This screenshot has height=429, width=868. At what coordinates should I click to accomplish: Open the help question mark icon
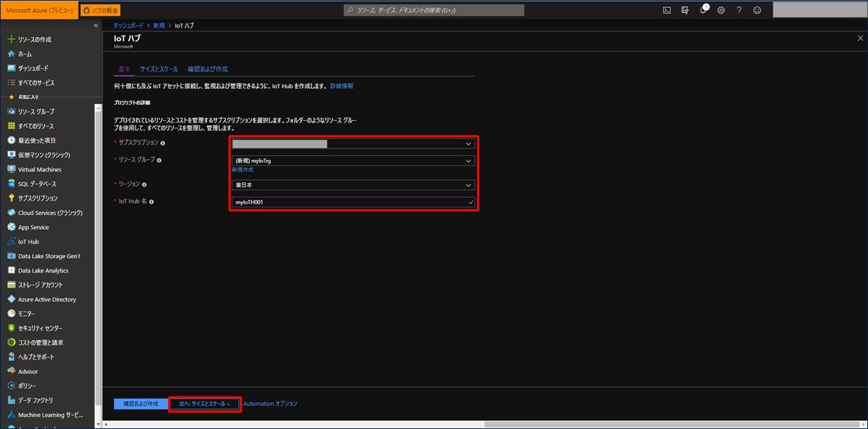pyautogui.click(x=739, y=10)
